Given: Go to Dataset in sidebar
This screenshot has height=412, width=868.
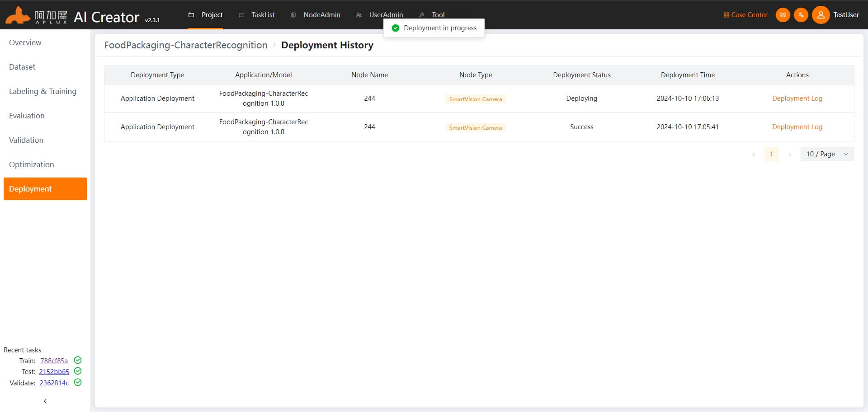Looking at the screenshot, I should coord(45,67).
